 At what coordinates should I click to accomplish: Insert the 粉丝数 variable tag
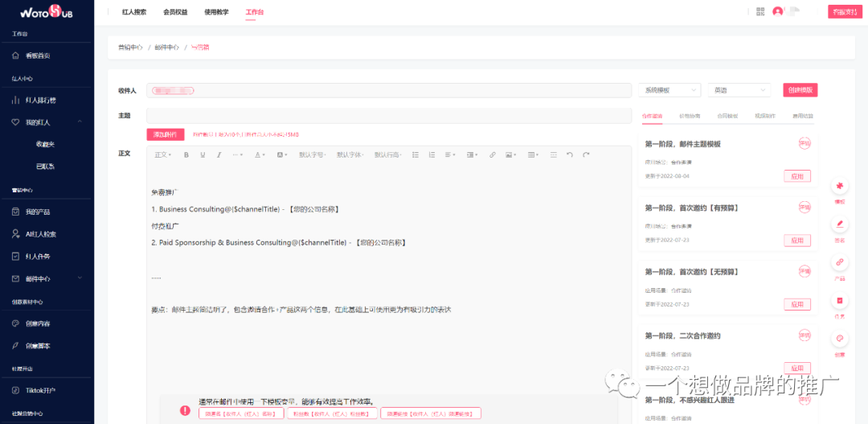(x=332, y=414)
